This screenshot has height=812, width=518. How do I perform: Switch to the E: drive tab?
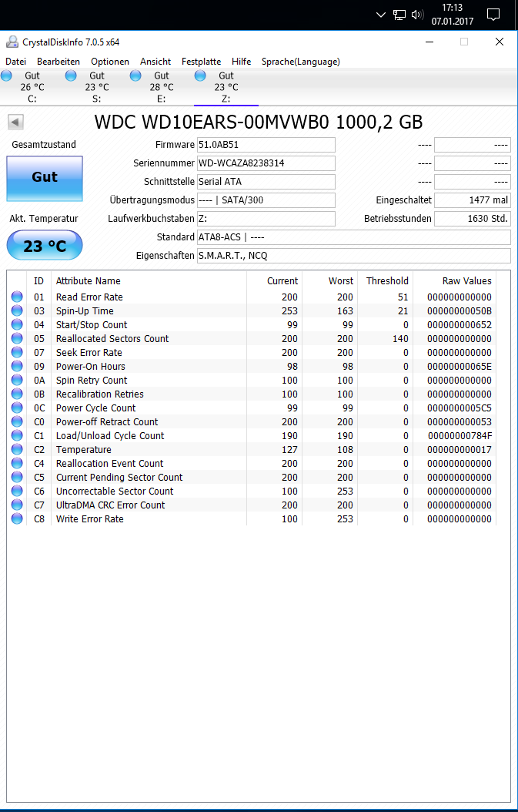point(162,87)
